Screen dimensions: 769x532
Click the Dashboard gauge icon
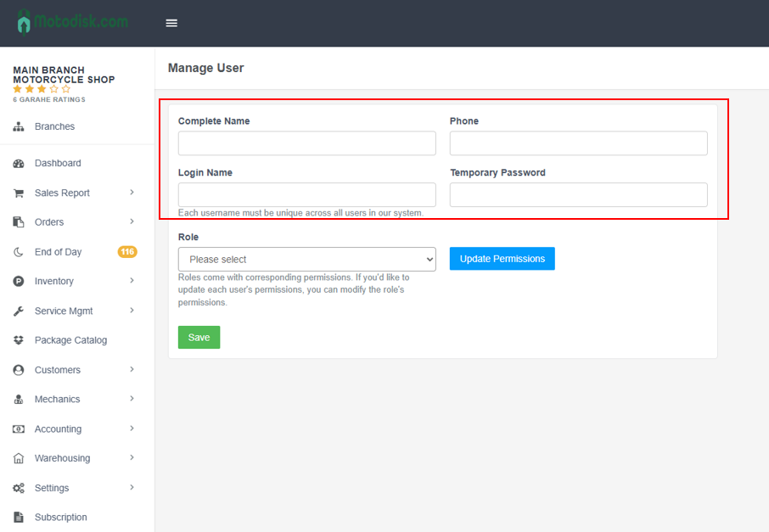click(19, 163)
